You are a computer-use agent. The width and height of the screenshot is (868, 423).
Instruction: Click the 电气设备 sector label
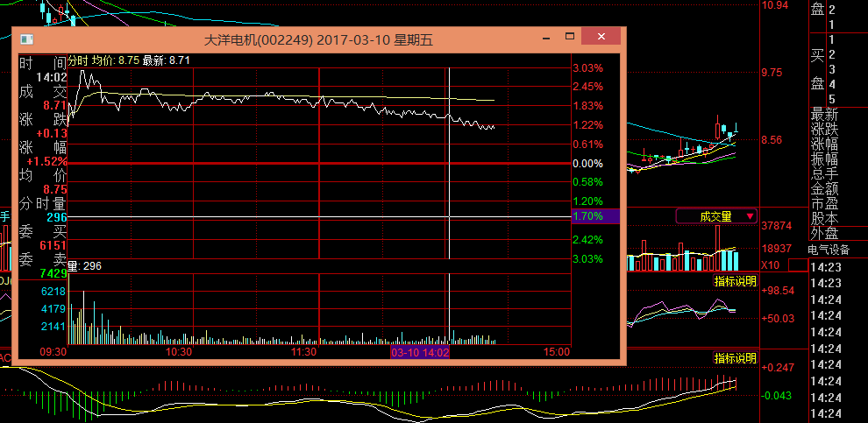(829, 250)
